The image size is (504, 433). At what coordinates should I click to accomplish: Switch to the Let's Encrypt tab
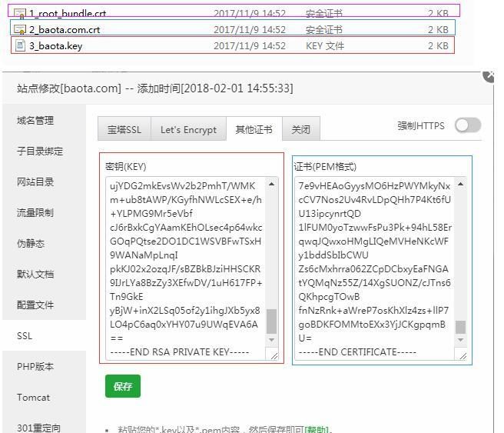point(188,129)
